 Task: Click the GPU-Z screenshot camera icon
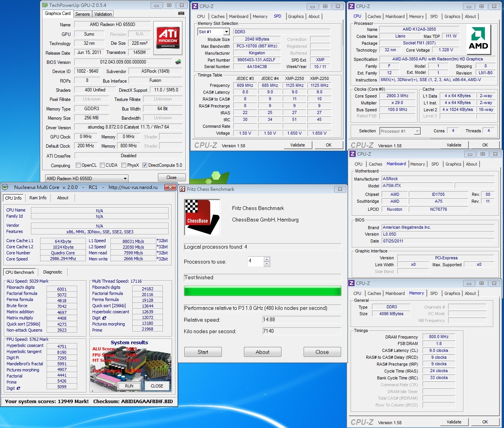click(181, 13)
